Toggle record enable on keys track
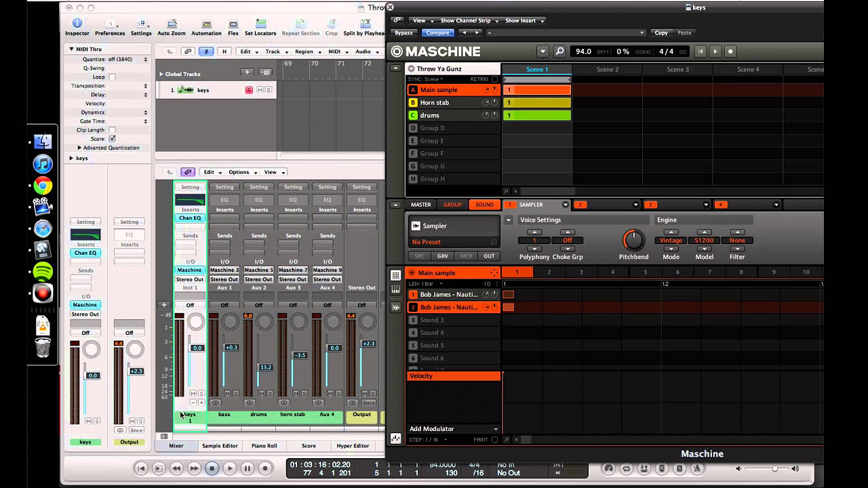Screen dimensions: 868x488 point(249,90)
